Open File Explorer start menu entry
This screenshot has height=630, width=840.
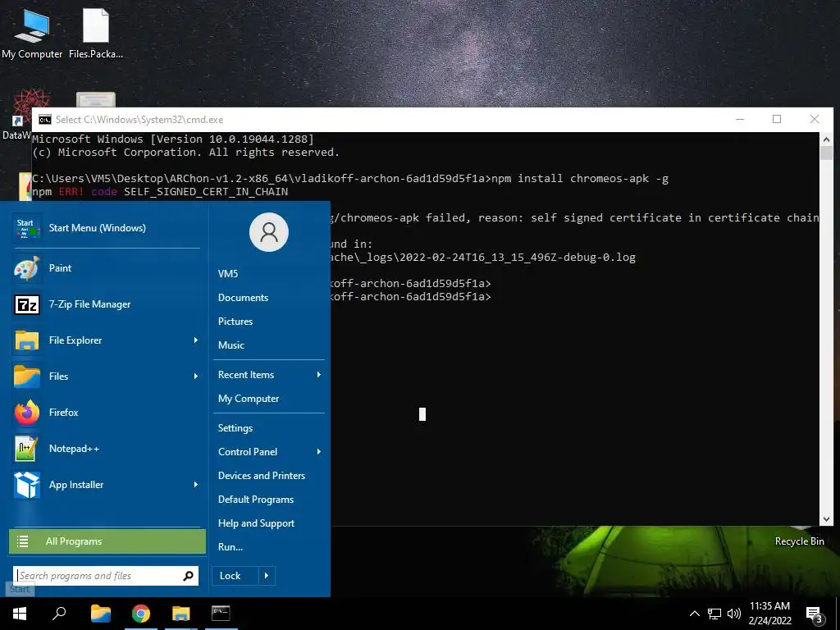tap(106, 340)
